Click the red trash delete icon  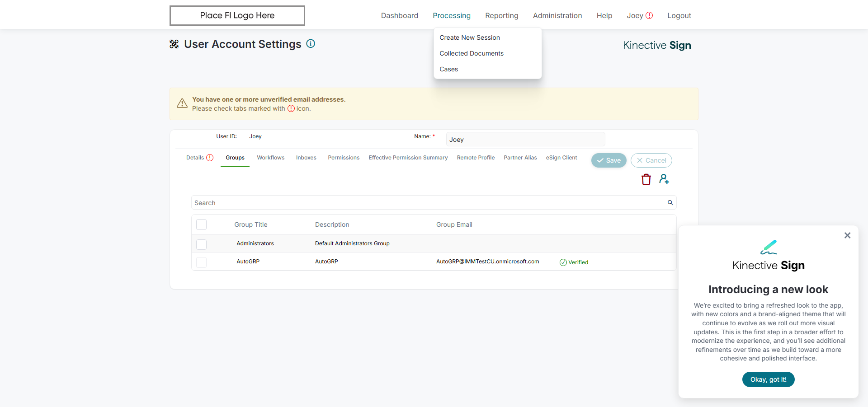coord(646,179)
